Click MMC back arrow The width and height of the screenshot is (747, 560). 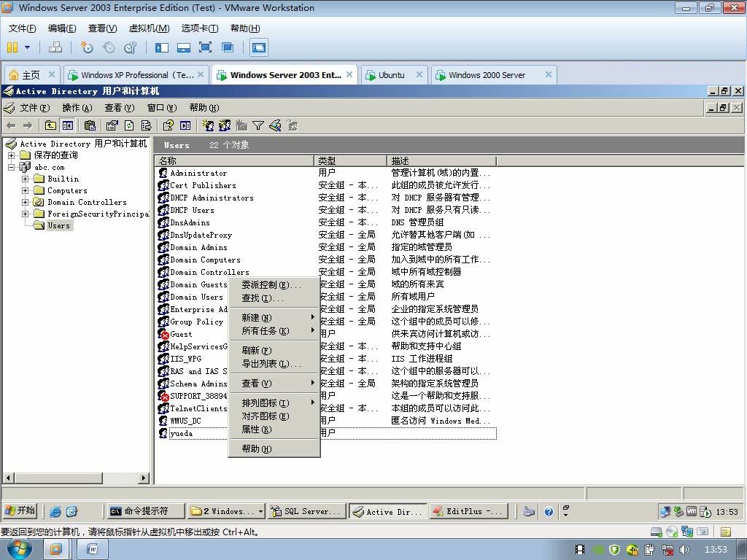[12, 125]
